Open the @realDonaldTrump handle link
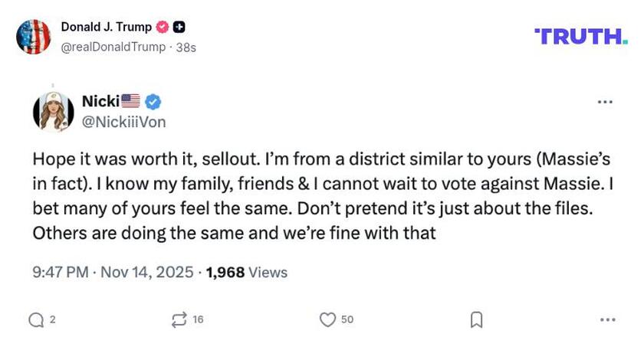Screen dimensions: 644x350 pyautogui.click(x=113, y=47)
